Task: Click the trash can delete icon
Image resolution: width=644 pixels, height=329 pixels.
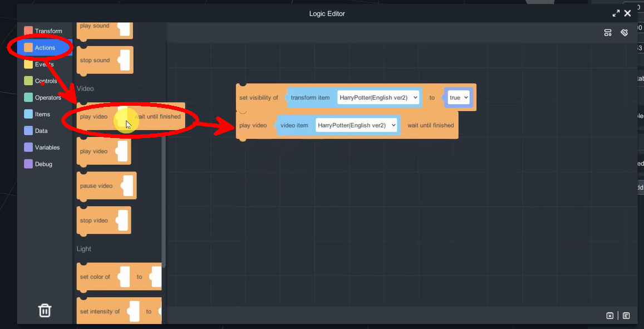Action: pyautogui.click(x=45, y=310)
